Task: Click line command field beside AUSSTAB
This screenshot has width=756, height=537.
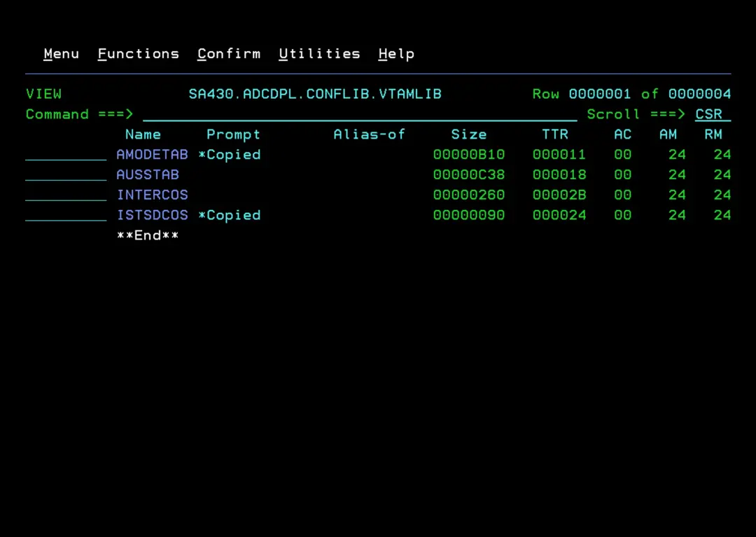Action: click(66, 175)
